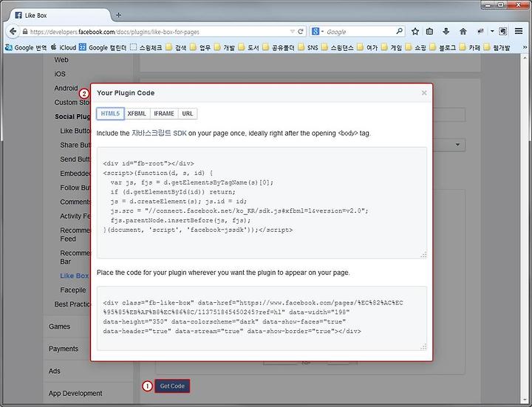
Task: Open the downloads arrow icon
Action: 446,32
